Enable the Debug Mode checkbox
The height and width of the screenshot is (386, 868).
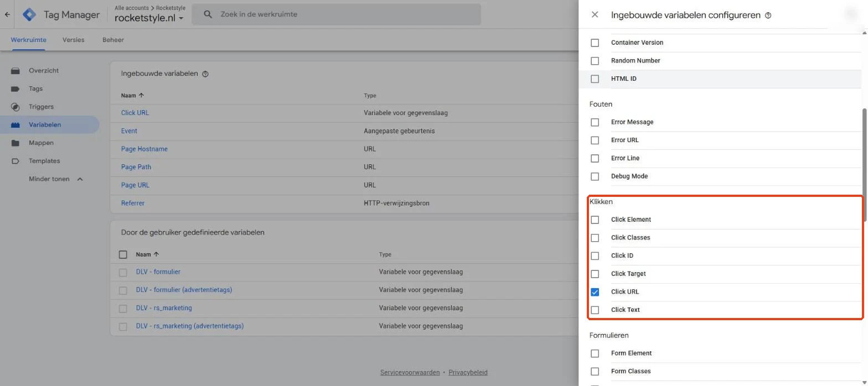click(x=595, y=176)
